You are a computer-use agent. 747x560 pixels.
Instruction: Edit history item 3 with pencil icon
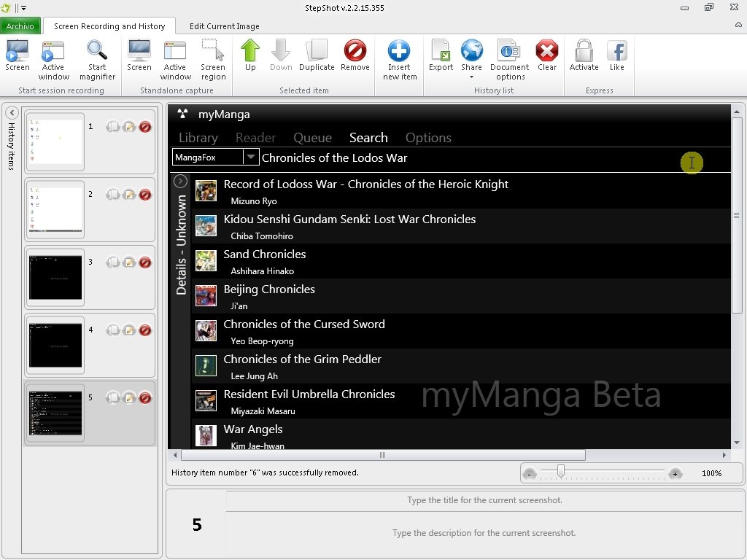[129, 262]
